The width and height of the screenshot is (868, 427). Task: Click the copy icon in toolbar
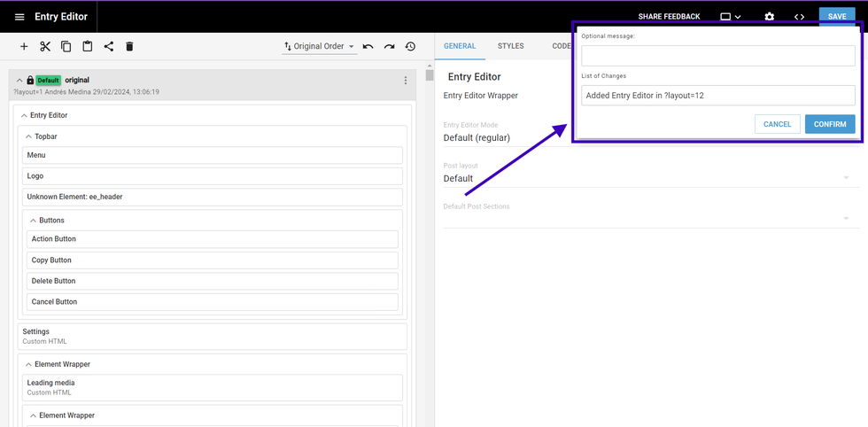[66, 46]
